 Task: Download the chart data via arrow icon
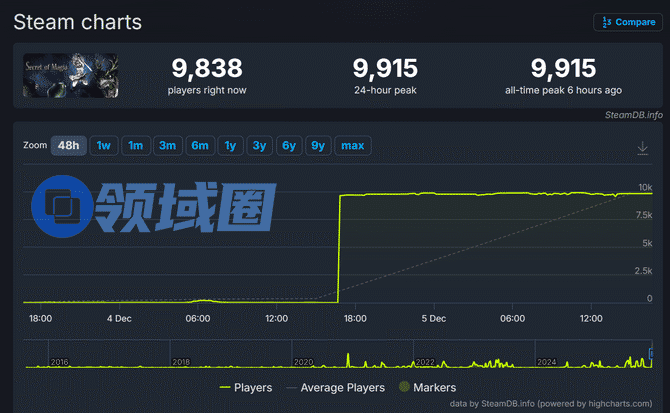[642, 148]
